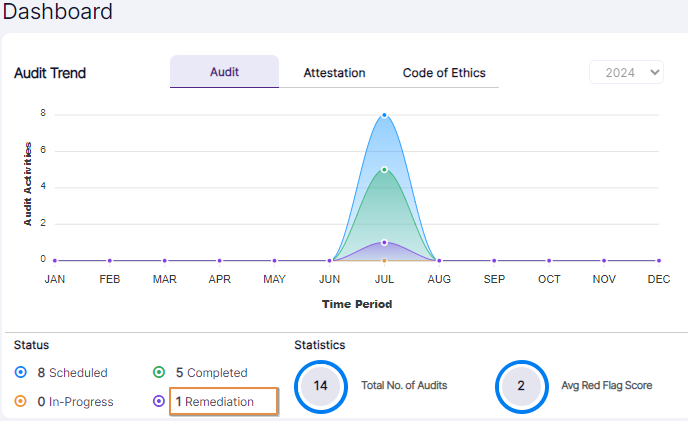
Task: Click the Total No. of Audits circle showing 14
Action: [320, 385]
